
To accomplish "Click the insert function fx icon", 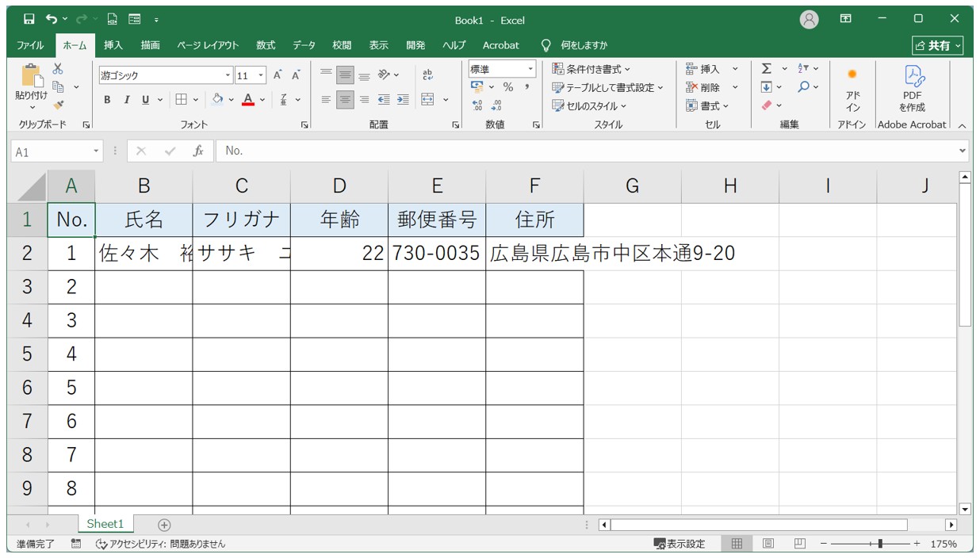I will point(198,151).
